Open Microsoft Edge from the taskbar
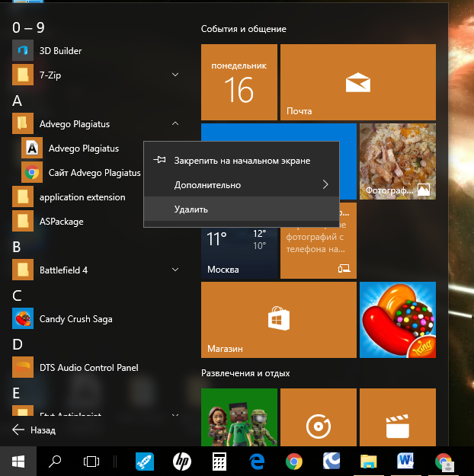This screenshot has width=474, height=476. [x=256, y=461]
